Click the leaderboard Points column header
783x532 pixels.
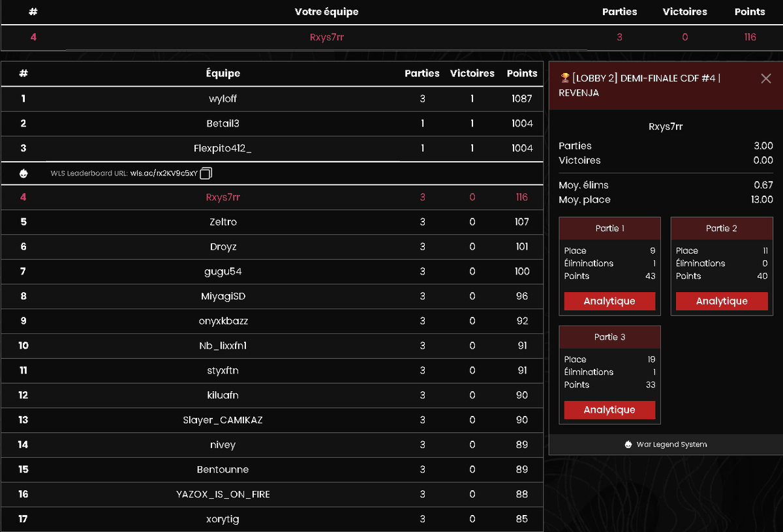click(522, 74)
